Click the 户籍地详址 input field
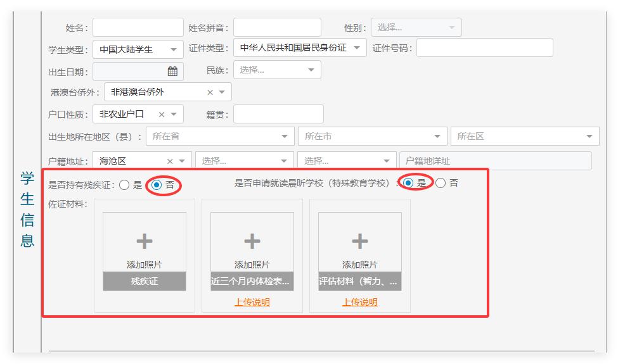The image size is (618, 364). tap(496, 161)
